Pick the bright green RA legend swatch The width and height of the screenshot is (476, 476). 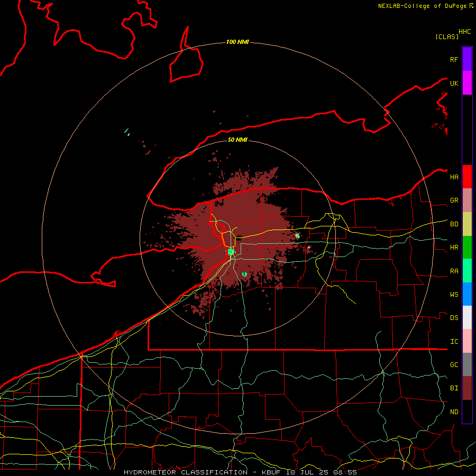[x=467, y=271]
